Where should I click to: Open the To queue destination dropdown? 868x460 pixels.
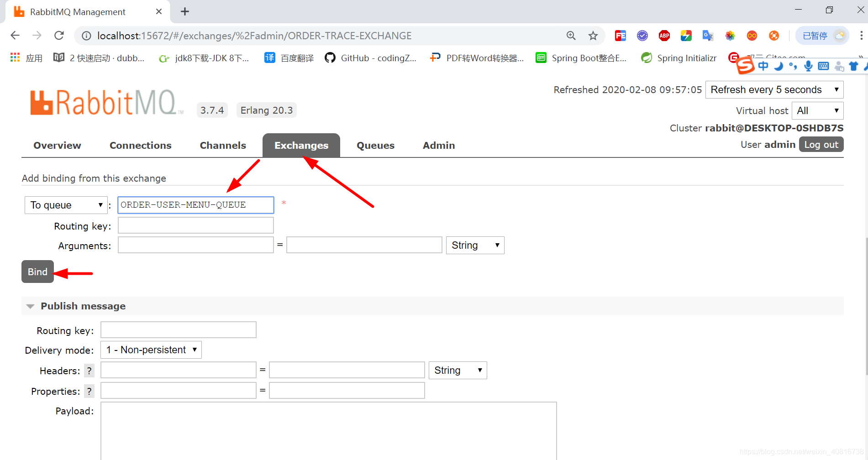click(x=66, y=205)
